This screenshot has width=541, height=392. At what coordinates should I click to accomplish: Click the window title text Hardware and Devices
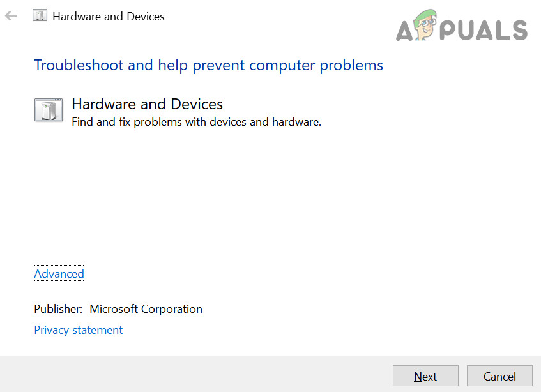[109, 17]
